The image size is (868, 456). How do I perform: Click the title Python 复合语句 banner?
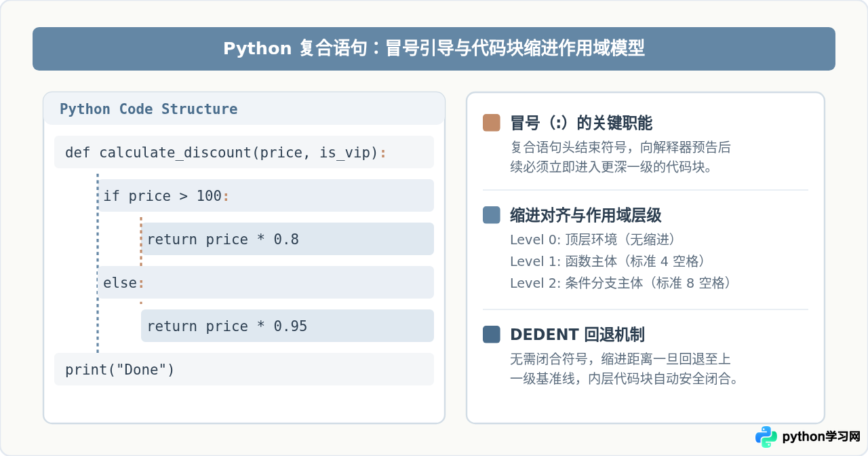coord(434,49)
